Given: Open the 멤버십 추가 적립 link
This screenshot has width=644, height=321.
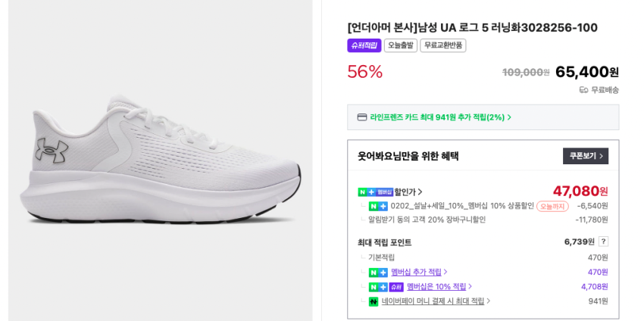Looking at the screenshot, I should click(x=419, y=272).
